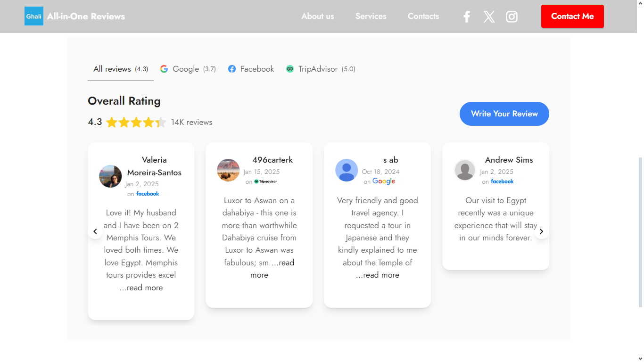Expand read more on Valeria's review

(x=141, y=288)
